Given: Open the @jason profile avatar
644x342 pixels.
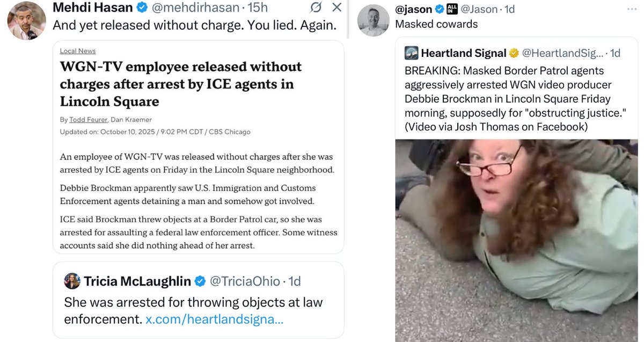Looking at the screenshot, I should click(x=373, y=20).
